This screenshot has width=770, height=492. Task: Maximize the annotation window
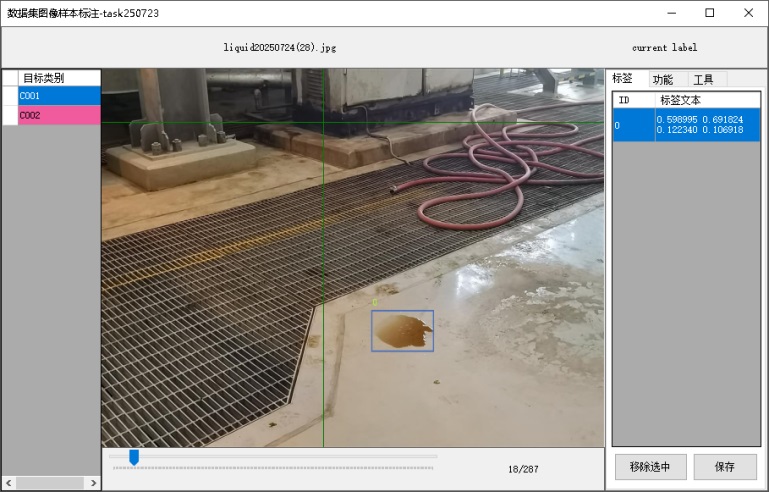(x=710, y=13)
